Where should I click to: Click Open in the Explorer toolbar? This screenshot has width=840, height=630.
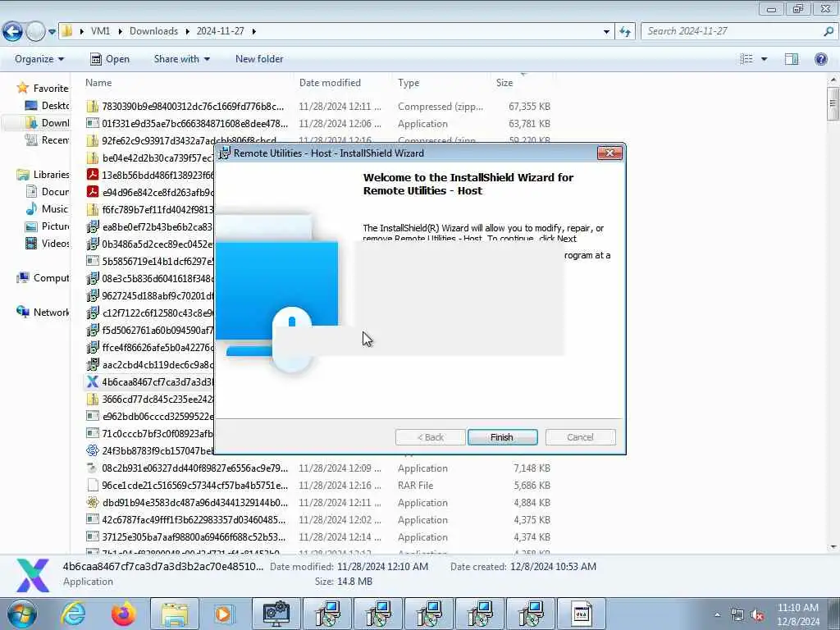coord(110,59)
